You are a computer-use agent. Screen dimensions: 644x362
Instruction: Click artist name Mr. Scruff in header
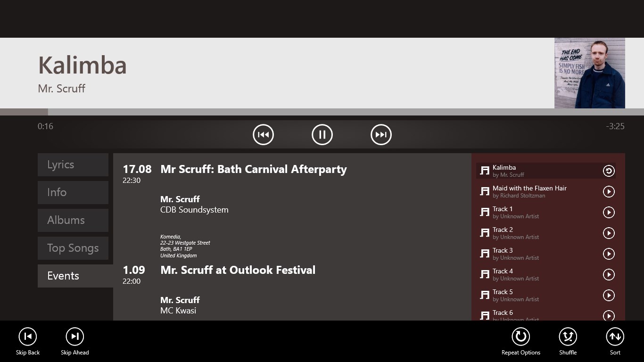[x=62, y=89]
